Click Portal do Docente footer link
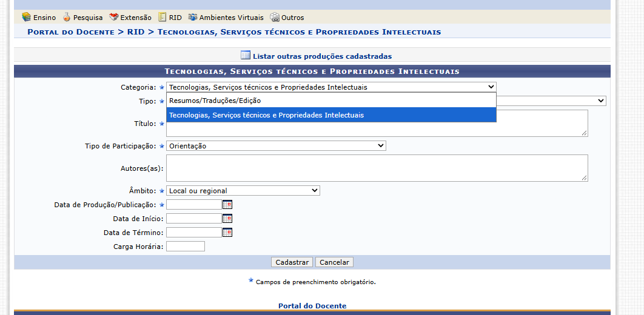 312,306
